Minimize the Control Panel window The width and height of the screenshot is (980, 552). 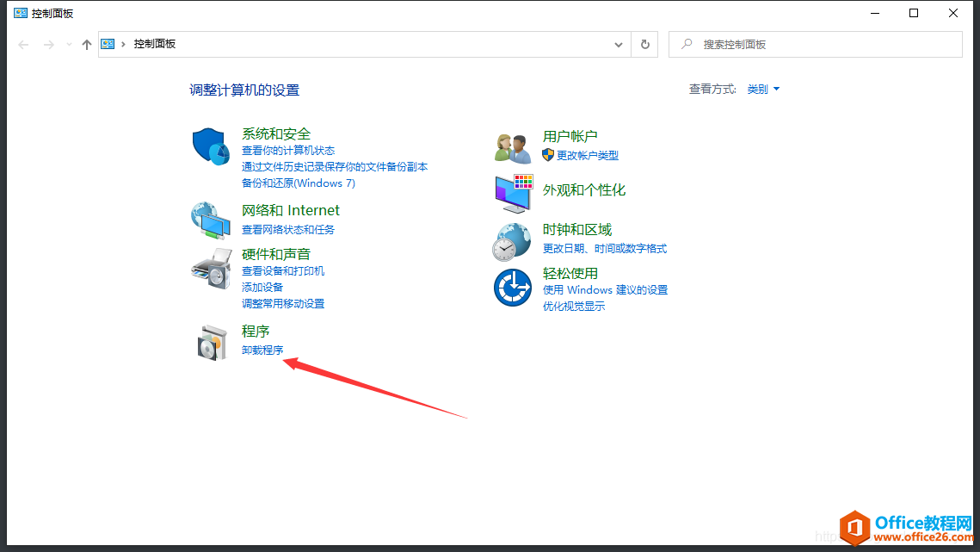click(875, 13)
